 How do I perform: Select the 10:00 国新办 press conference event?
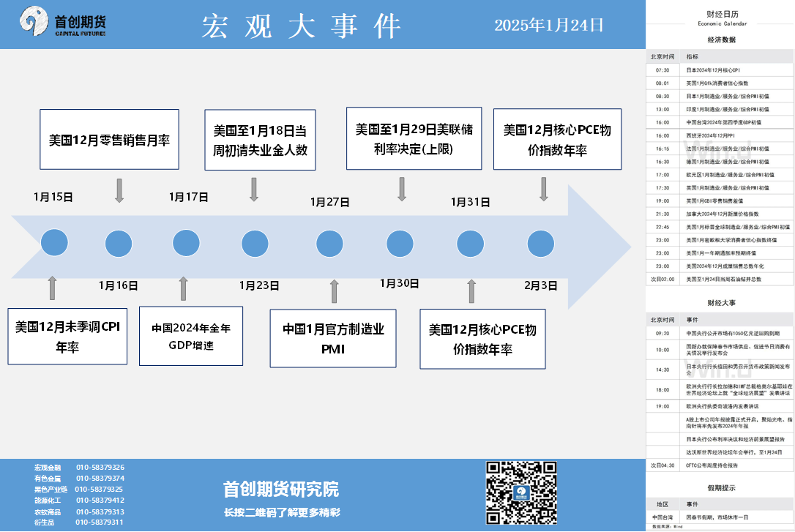[720, 350]
